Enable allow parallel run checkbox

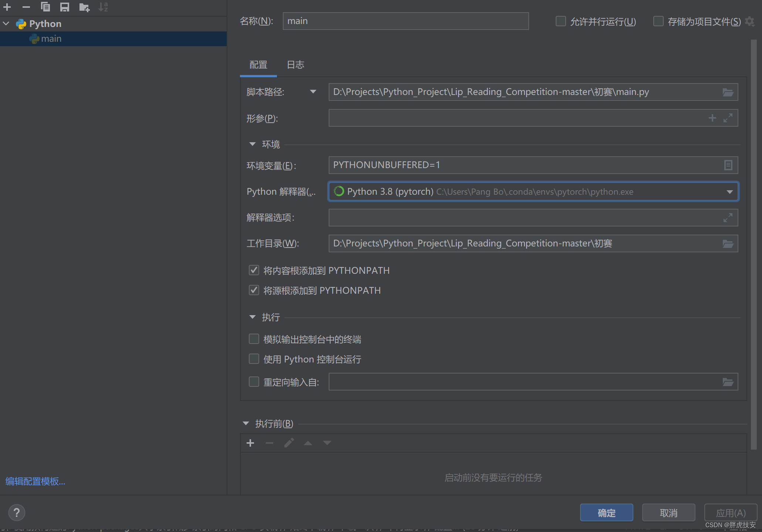pyautogui.click(x=561, y=21)
